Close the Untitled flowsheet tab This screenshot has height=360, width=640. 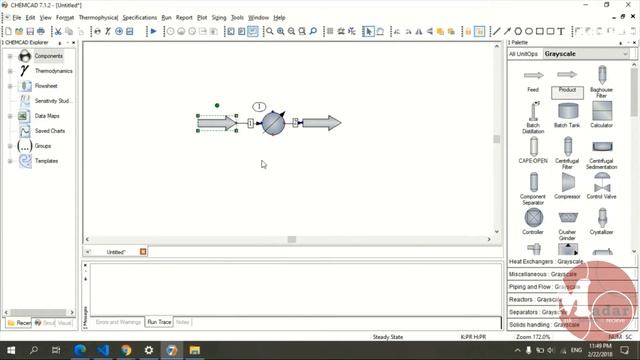coord(143,252)
